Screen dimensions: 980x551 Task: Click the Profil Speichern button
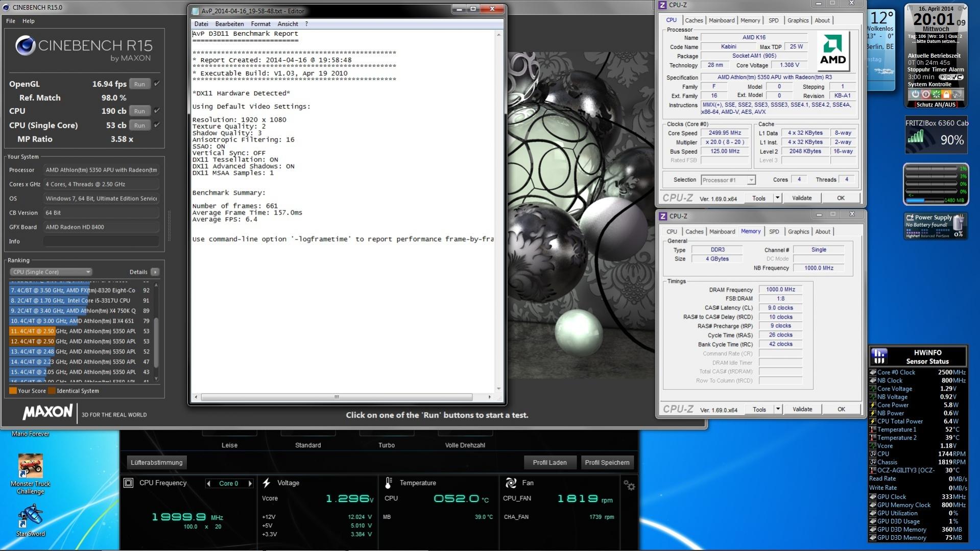[607, 463]
